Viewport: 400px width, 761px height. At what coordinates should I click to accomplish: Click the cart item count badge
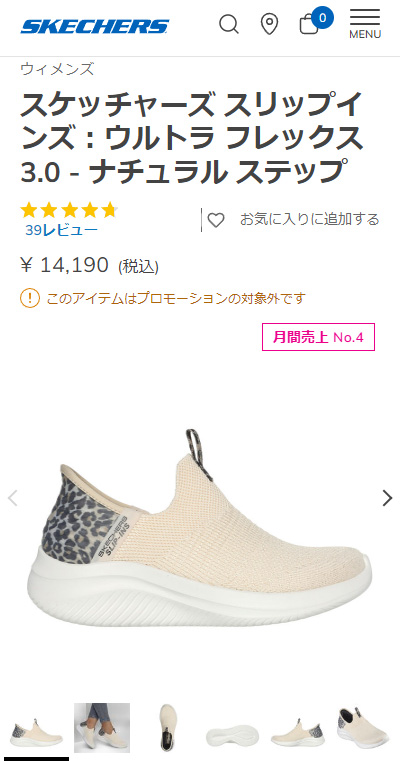tap(323, 18)
